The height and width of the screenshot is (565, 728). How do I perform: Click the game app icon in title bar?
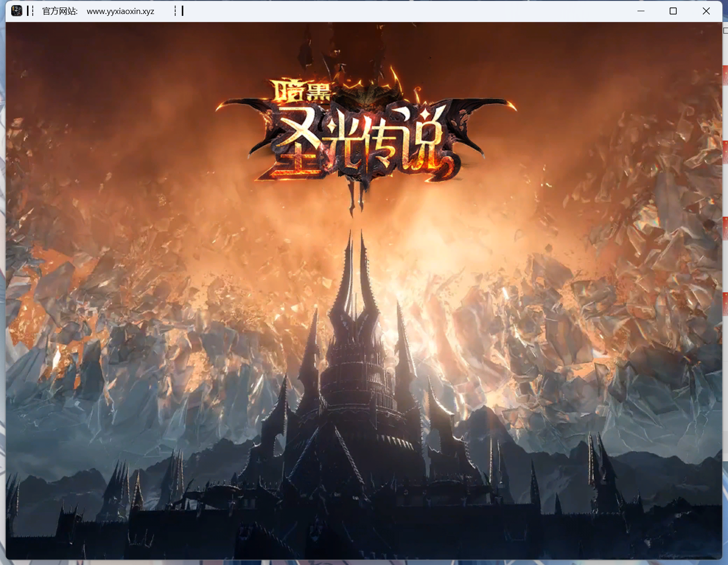[x=17, y=11]
